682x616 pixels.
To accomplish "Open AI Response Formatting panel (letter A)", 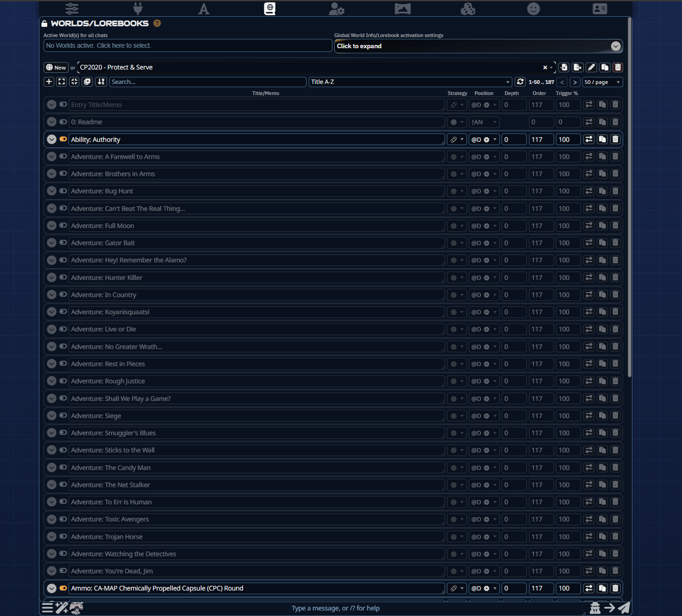I will tap(204, 9).
